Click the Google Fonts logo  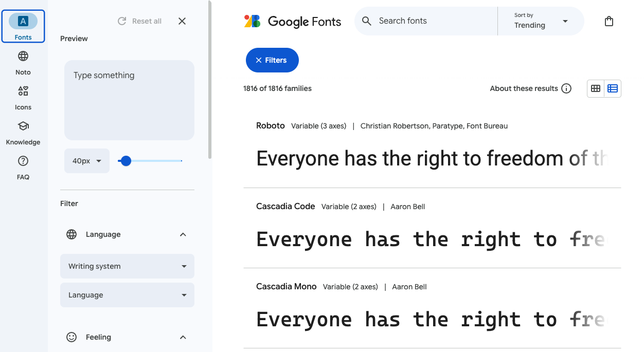pos(292,21)
